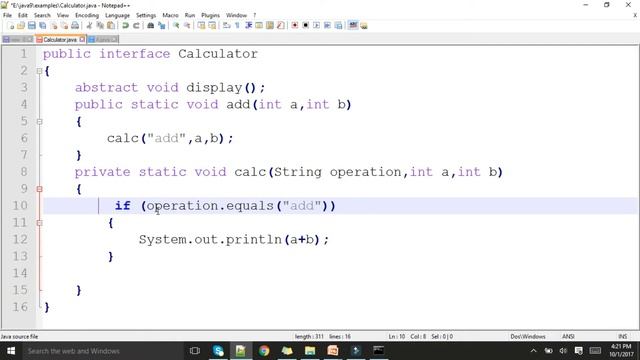Viewport: 640px width, 360px height.
Task: Open a file using the Open folder icon
Action: 21,26
